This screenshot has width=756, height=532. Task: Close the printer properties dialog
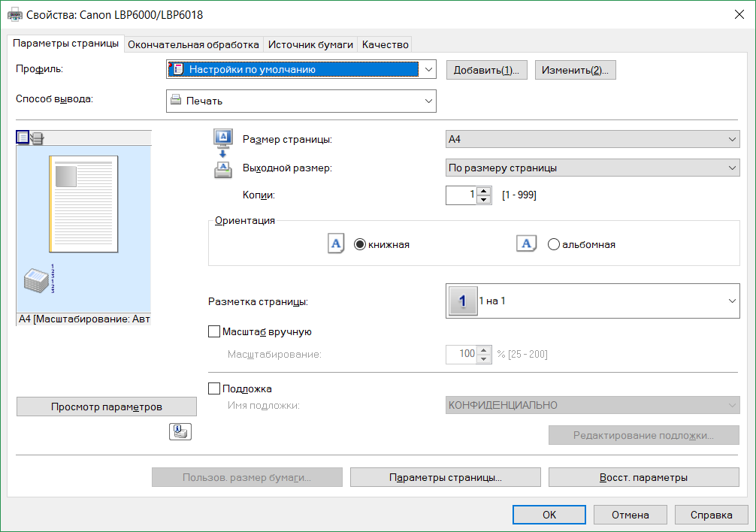(x=739, y=14)
